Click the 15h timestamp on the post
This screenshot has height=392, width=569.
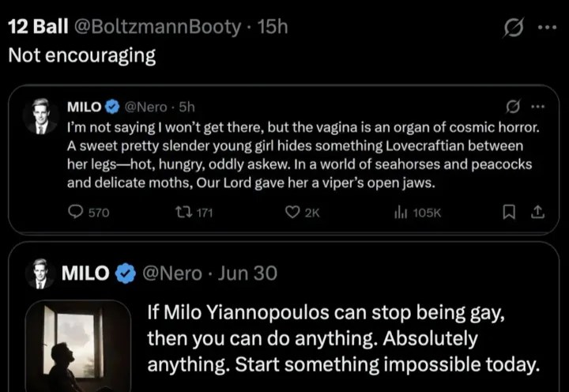coord(273,27)
